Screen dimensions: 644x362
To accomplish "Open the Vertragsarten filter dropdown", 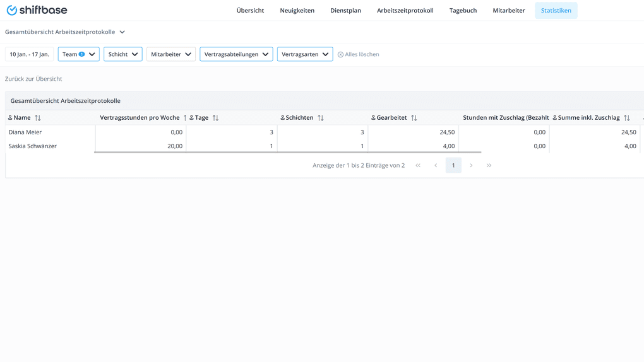I will tap(305, 54).
